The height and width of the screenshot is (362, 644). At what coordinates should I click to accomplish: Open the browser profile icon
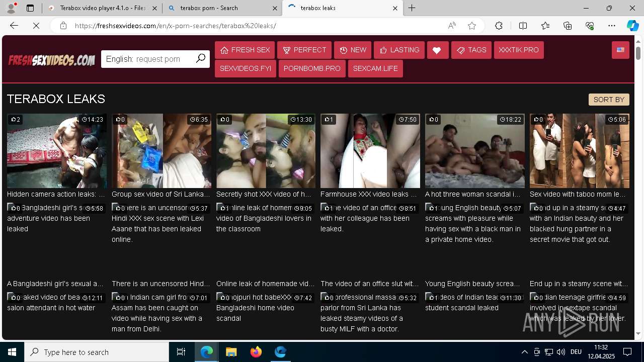pyautogui.click(x=11, y=8)
